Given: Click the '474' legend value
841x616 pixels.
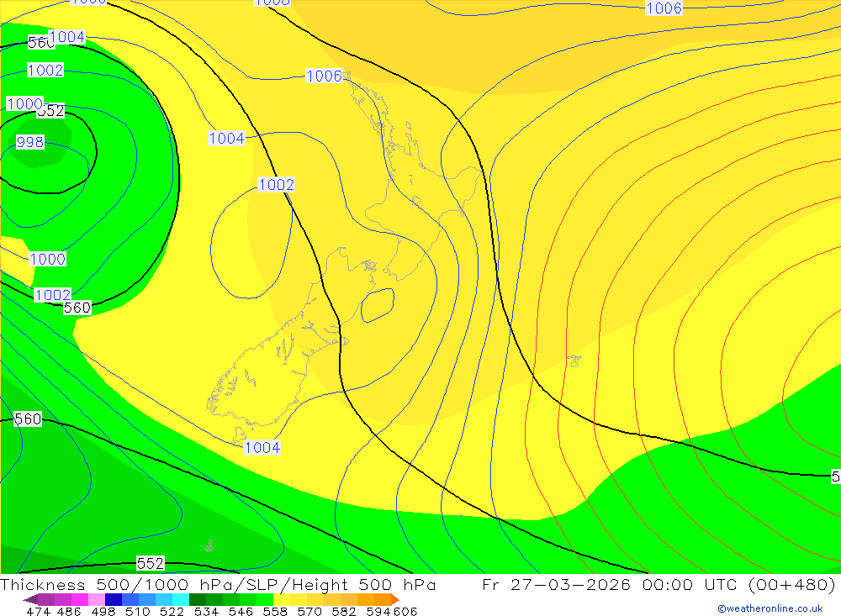Looking at the screenshot, I should pos(38,612).
